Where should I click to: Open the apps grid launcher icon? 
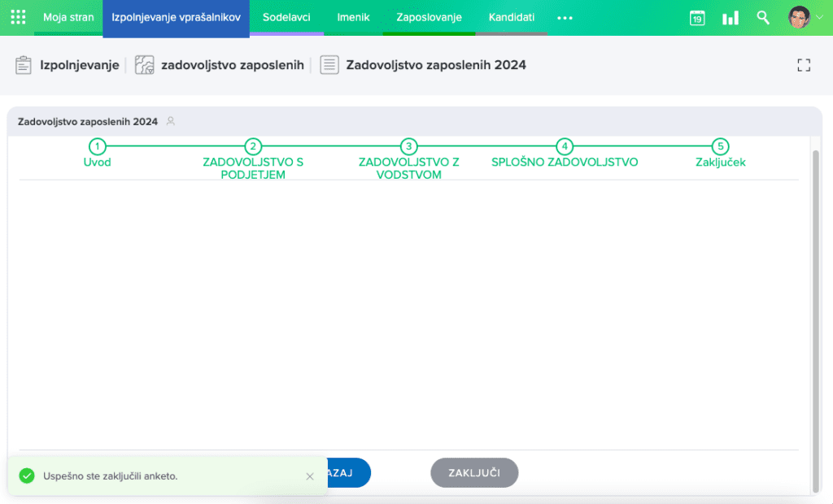[x=18, y=17]
